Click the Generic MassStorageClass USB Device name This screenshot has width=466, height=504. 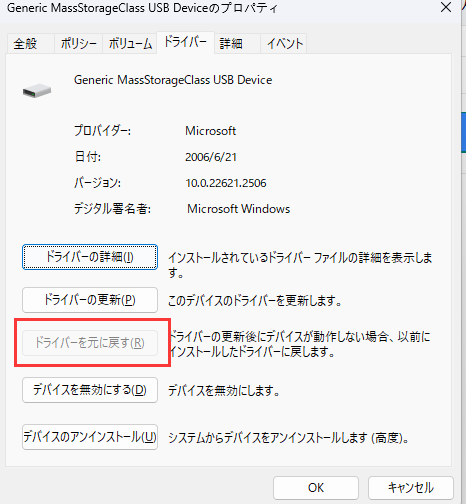(173, 80)
